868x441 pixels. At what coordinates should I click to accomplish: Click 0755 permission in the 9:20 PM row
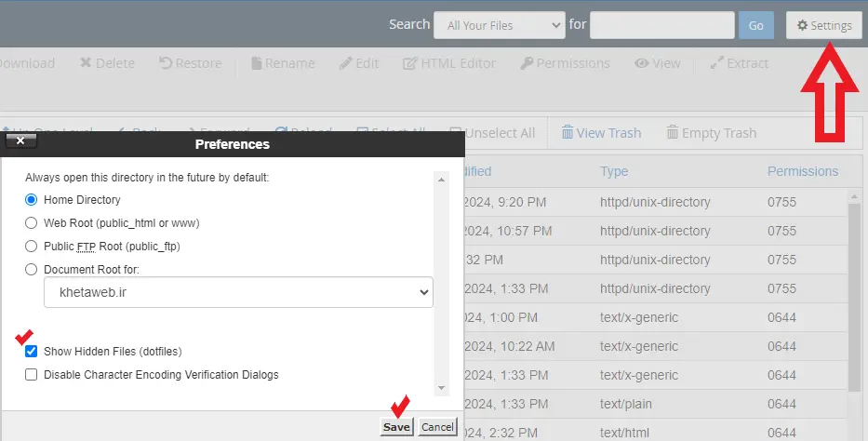[x=781, y=202]
